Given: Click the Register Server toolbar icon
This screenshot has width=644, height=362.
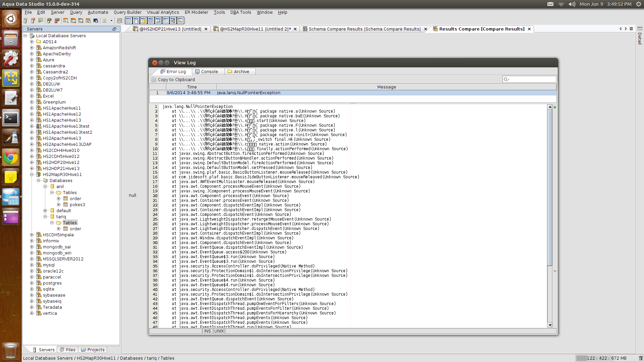Looking at the screenshot, I should [x=25, y=20].
